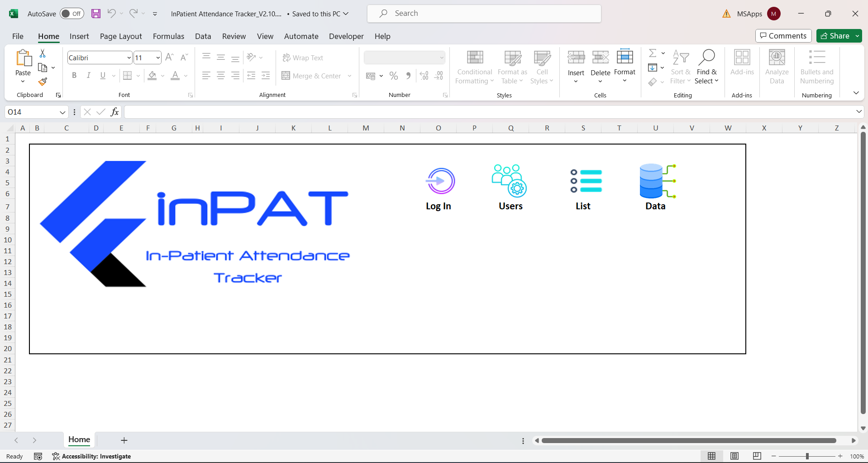Open the Users icon on the dashboard
This screenshot has height=463, width=868.
(x=510, y=181)
